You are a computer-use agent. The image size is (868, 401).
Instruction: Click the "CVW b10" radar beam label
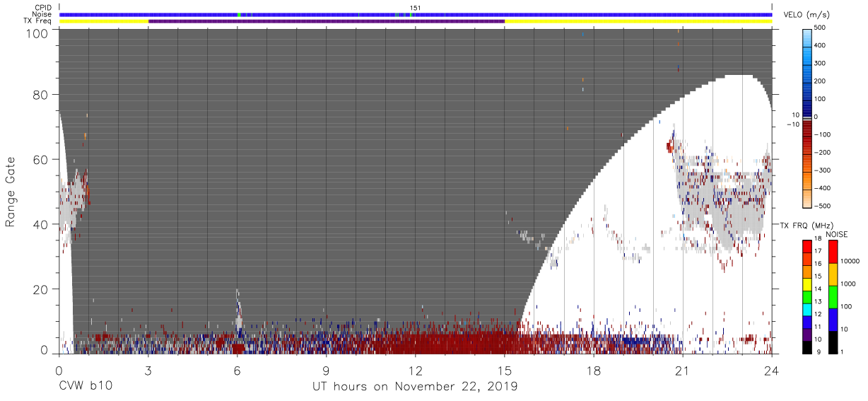(x=85, y=386)
